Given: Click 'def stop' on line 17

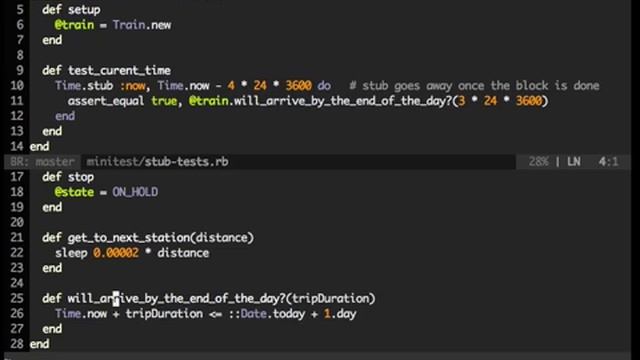Looking at the screenshot, I should [68, 177].
